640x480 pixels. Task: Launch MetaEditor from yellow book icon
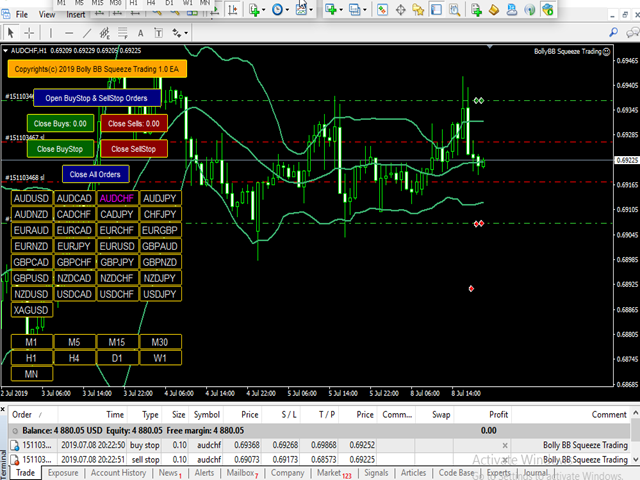pos(493,10)
